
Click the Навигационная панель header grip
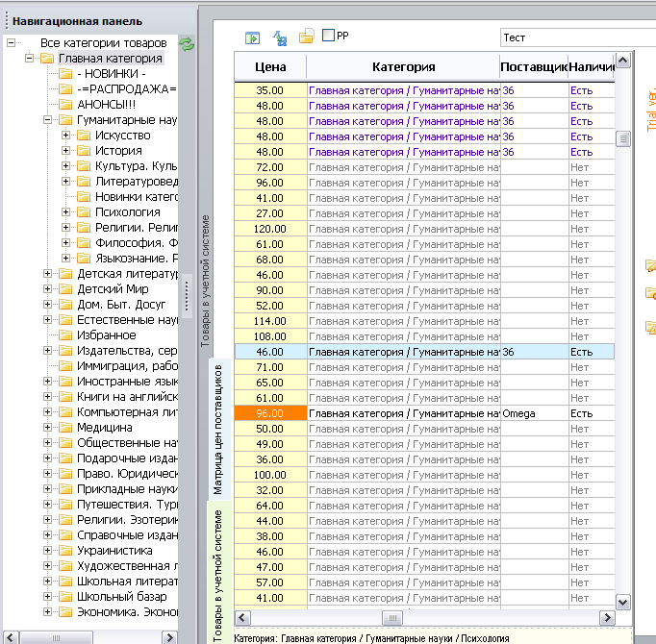click(x=7, y=21)
